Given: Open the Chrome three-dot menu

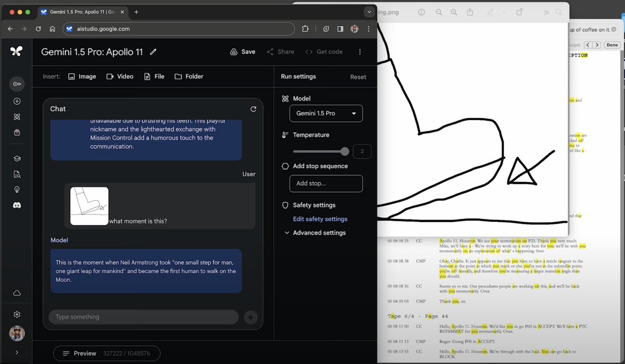Looking at the screenshot, I should 368,29.
